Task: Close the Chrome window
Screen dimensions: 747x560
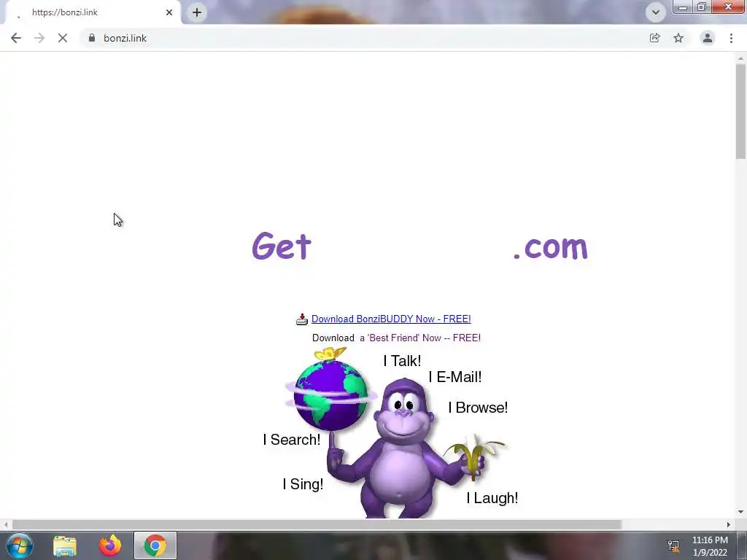Action: 728,7
